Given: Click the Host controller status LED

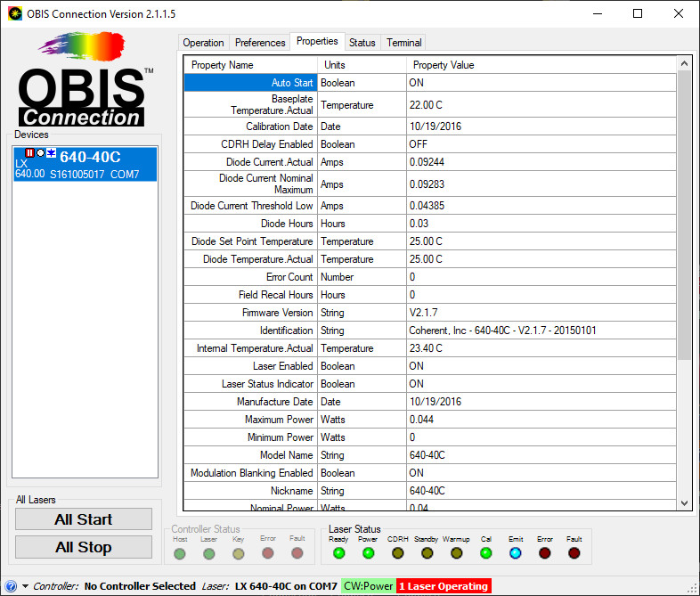Looking at the screenshot, I should (180, 553).
